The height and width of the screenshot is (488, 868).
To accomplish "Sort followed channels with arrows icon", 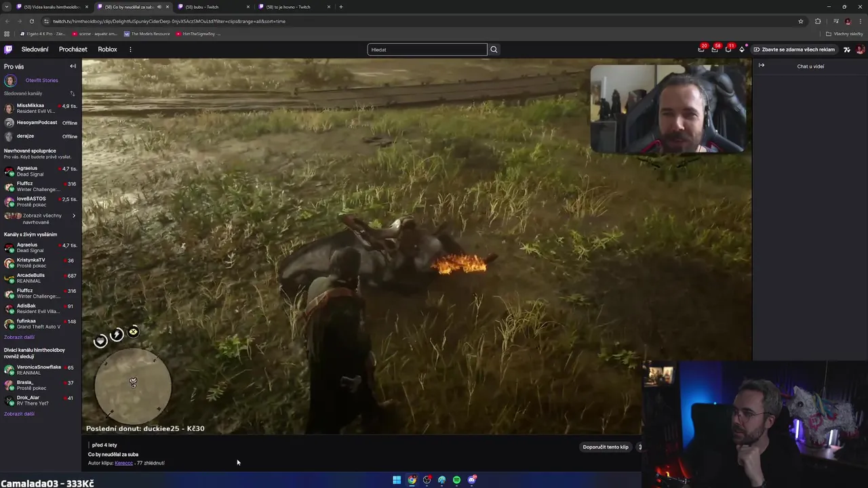I will [x=73, y=94].
